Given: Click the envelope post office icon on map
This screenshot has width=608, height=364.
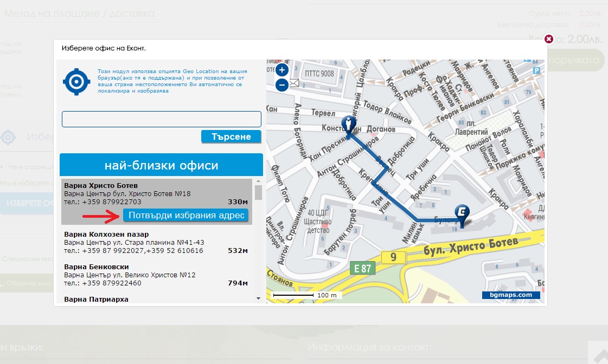Looking at the screenshot, I should pos(295,83).
